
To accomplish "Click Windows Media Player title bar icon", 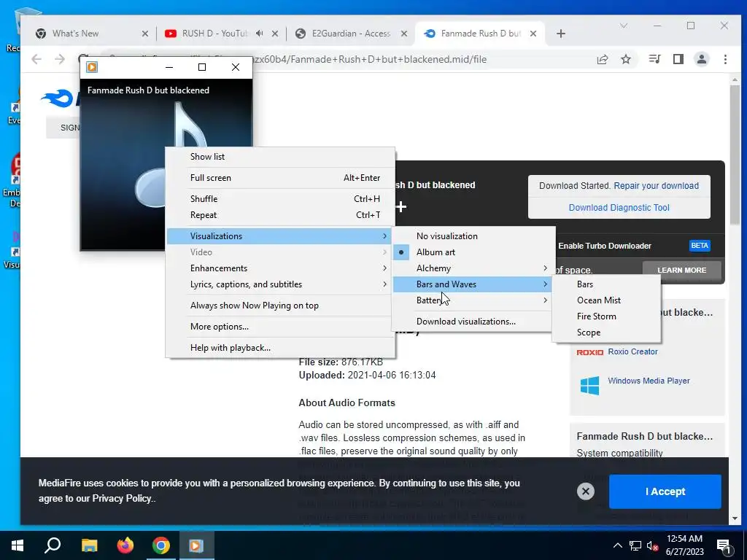I will coord(92,67).
